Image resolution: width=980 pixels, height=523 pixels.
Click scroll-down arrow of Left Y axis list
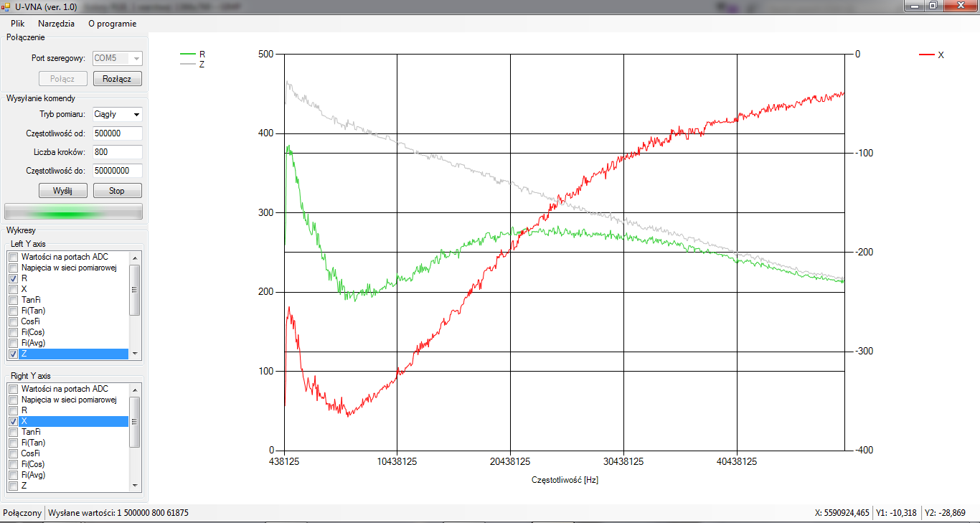[134, 354]
